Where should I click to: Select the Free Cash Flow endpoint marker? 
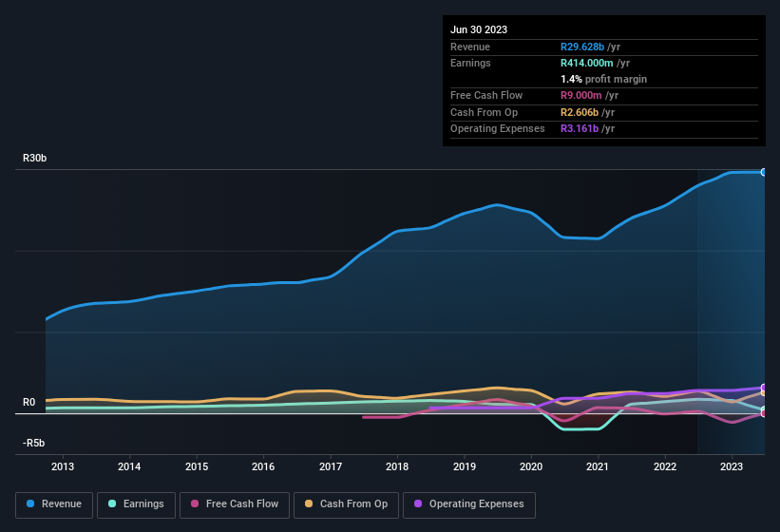(764, 413)
